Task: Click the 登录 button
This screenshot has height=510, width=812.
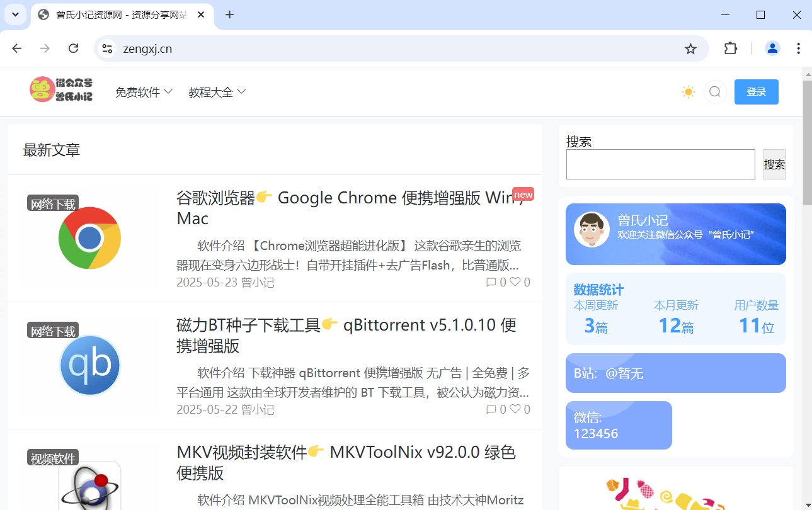Action: (757, 92)
